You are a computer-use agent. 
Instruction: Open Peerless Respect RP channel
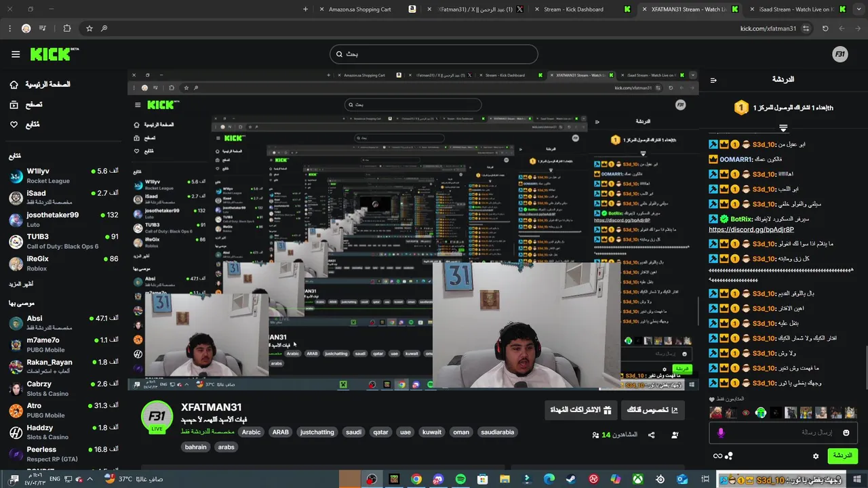(63, 453)
